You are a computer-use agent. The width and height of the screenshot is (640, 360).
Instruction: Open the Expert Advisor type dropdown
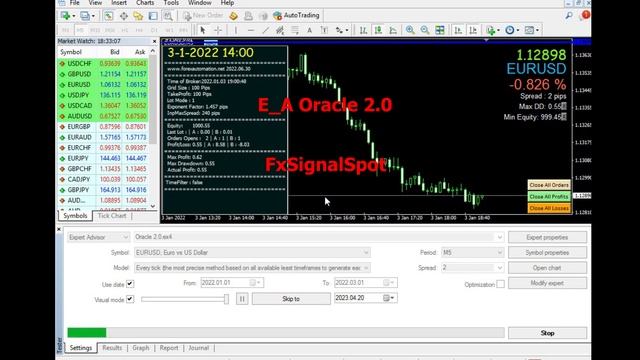coord(98,237)
